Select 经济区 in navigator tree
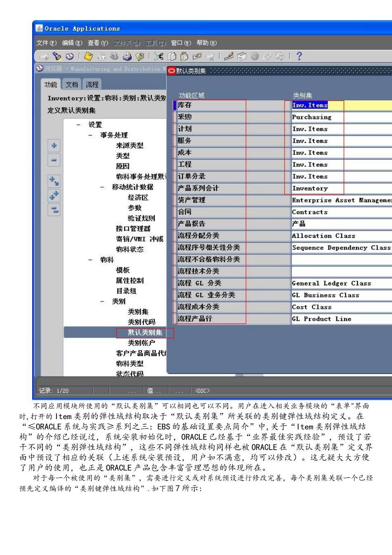 (138, 197)
